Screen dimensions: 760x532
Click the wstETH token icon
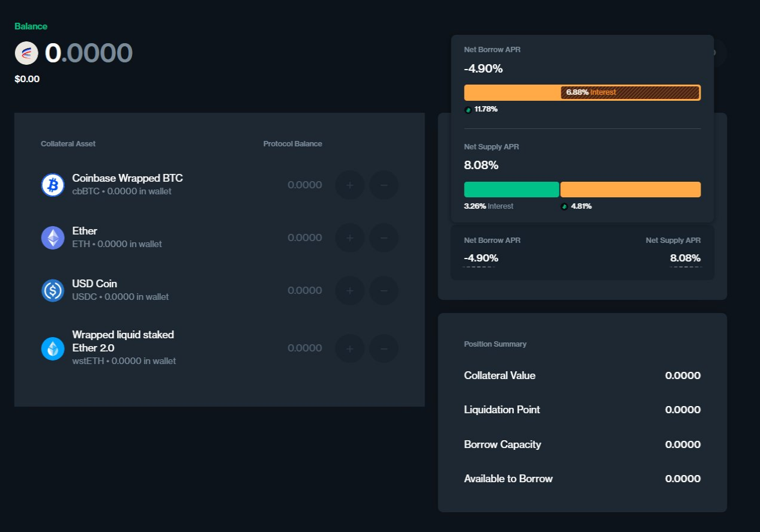(x=53, y=348)
